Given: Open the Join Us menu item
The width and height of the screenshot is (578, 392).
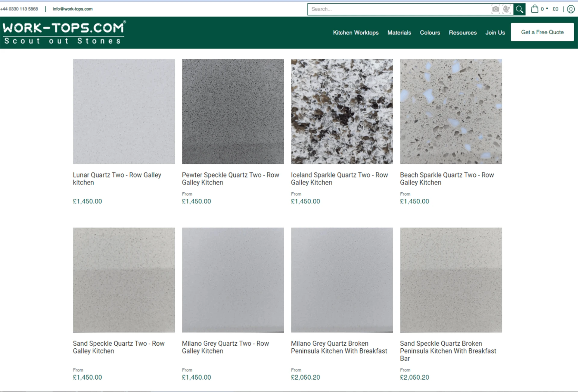Looking at the screenshot, I should coord(495,33).
